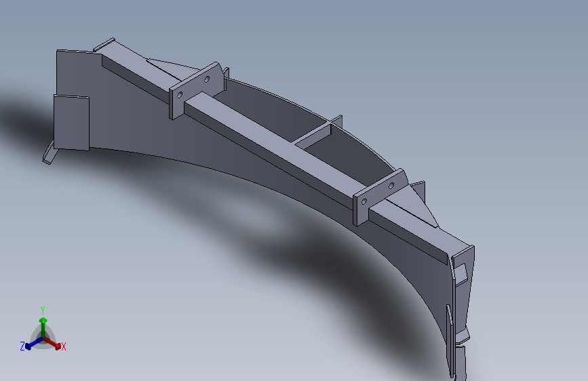Select the upper hole on the right mounting plate
The image size is (588, 381).
[391, 186]
